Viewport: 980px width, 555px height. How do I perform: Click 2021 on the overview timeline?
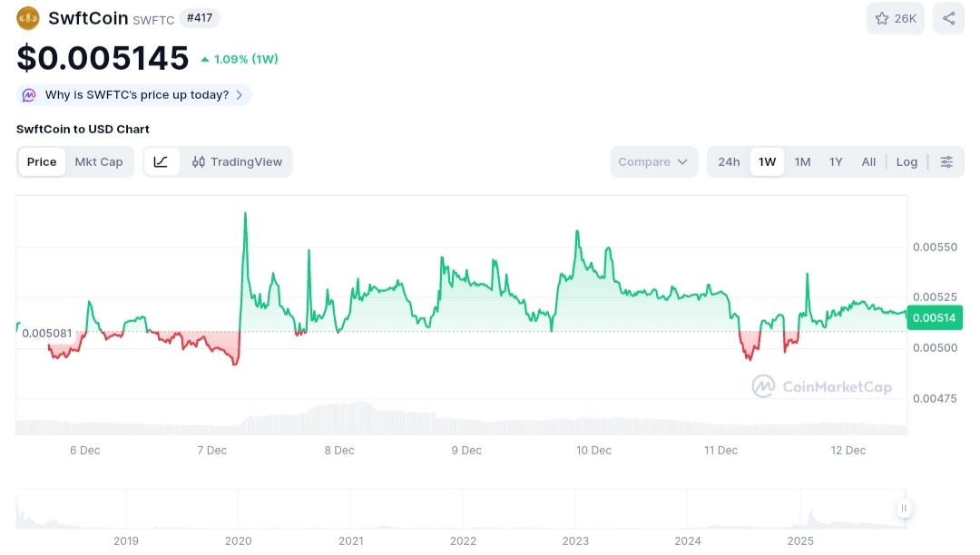(350, 540)
